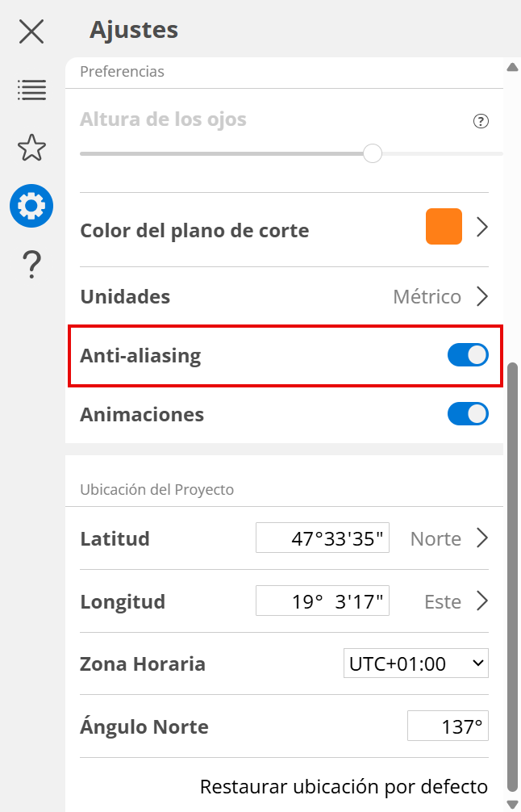Open help via question mark sidebar icon
Viewport: 521px width, 812px height.
(31, 264)
